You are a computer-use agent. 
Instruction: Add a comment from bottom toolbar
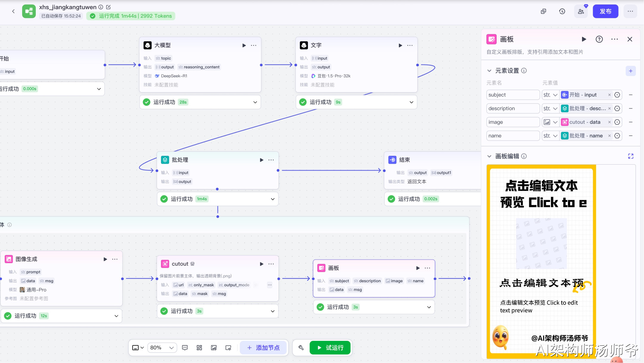185,348
